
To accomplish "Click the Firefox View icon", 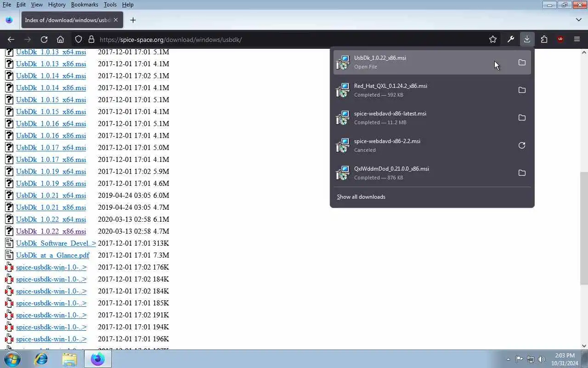I will pyautogui.click(x=9, y=20).
